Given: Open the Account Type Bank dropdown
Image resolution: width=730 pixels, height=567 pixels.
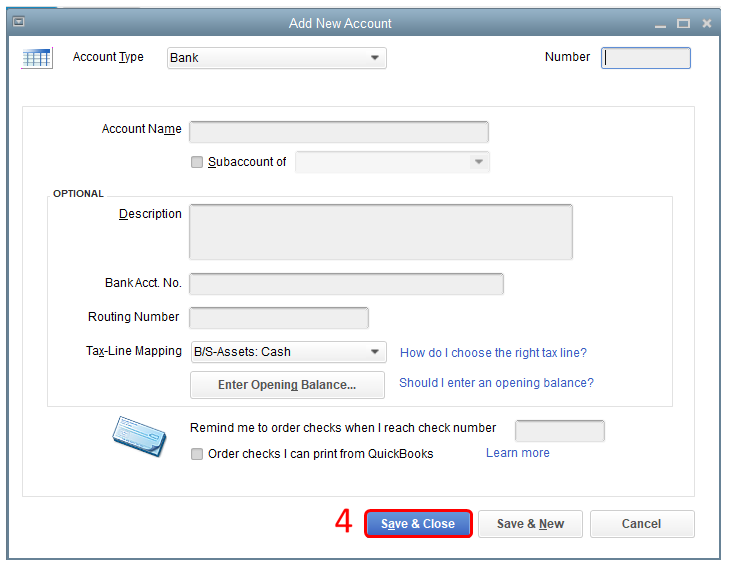Looking at the screenshot, I should (277, 58).
